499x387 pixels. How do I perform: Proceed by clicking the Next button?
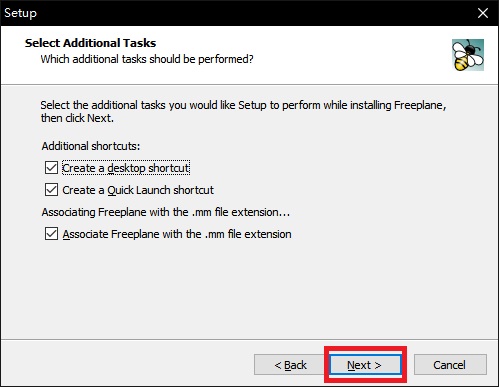tap(365, 365)
